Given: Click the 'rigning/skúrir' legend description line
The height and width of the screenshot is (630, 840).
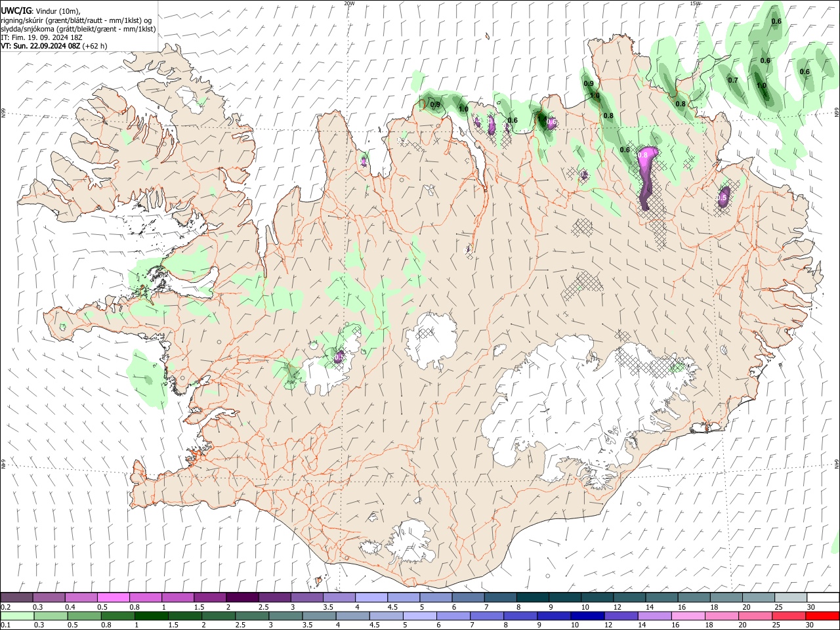Looking at the screenshot, I should coord(77,20).
